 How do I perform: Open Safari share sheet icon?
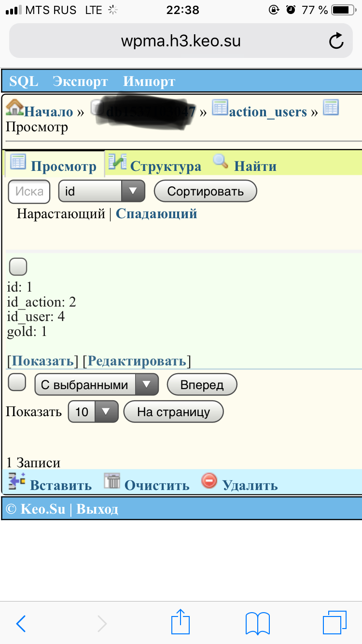click(181, 622)
